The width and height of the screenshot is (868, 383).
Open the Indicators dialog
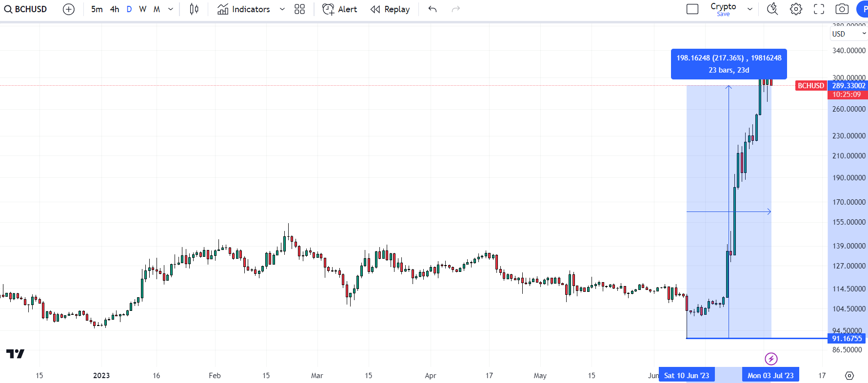[x=243, y=9]
